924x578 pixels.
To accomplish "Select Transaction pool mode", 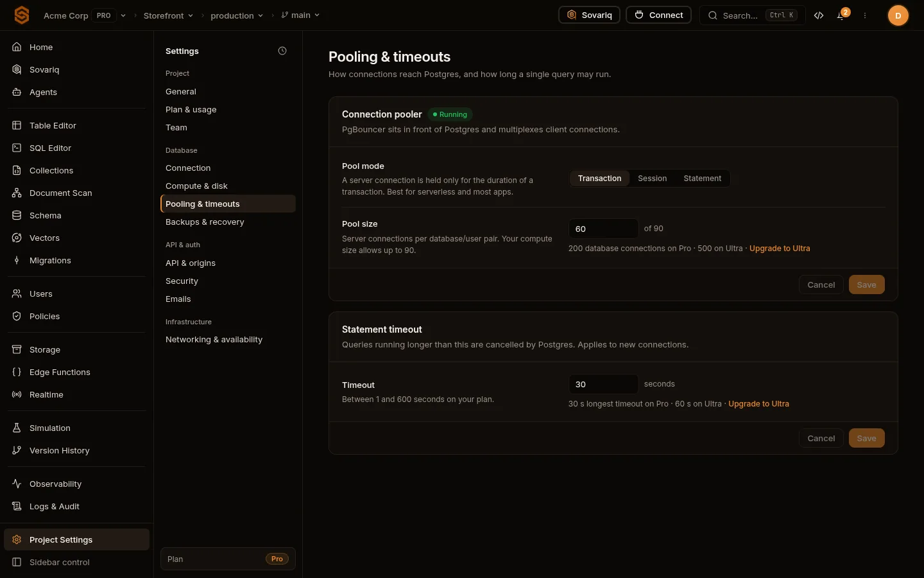I will pos(599,178).
